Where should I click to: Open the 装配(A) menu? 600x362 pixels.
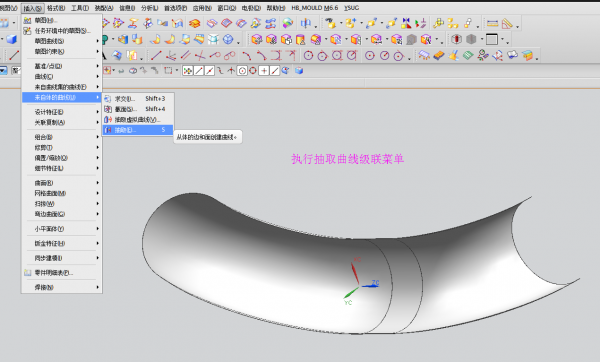point(104,8)
